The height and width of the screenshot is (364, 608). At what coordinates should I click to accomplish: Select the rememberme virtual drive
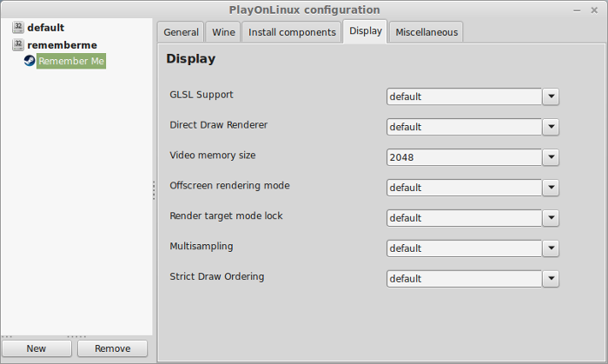62,45
